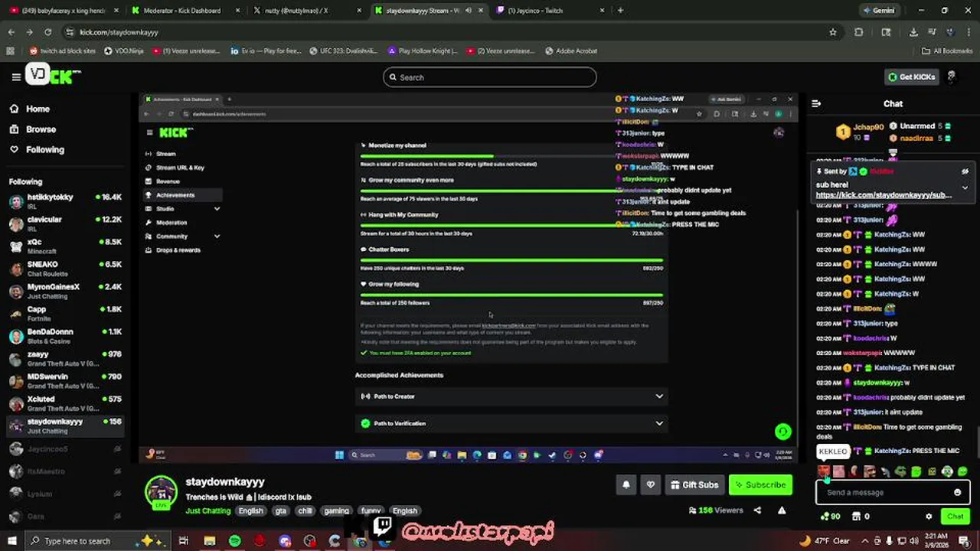Open a new browser tab
Viewport: 980px width, 551px height.
[x=620, y=11]
